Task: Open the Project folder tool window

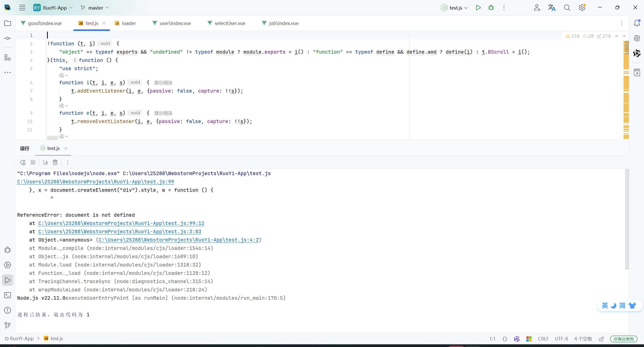Action: click(8, 23)
